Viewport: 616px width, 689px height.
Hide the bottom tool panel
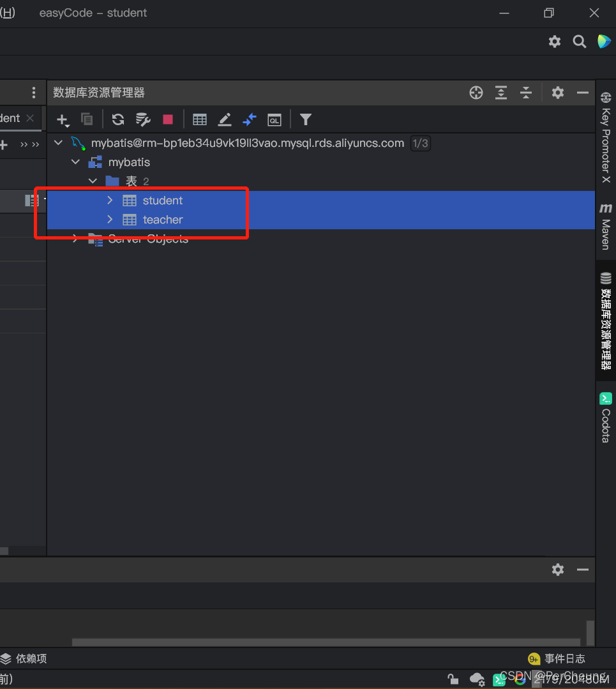click(x=583, y=570)
